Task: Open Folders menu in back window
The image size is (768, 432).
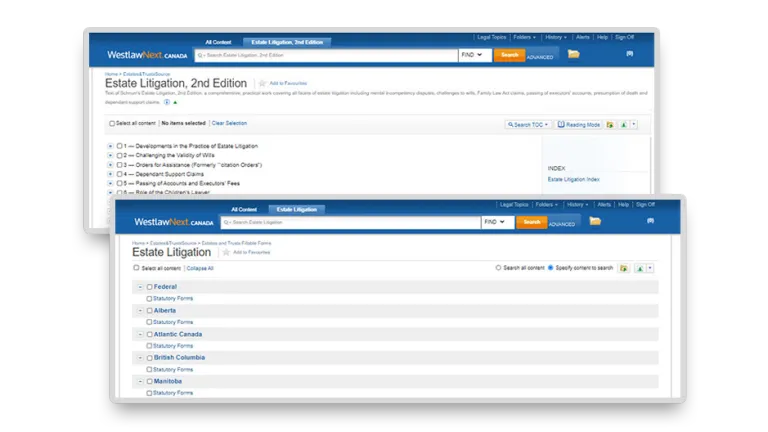Action: pyautogui.click(x=525, y=37)
